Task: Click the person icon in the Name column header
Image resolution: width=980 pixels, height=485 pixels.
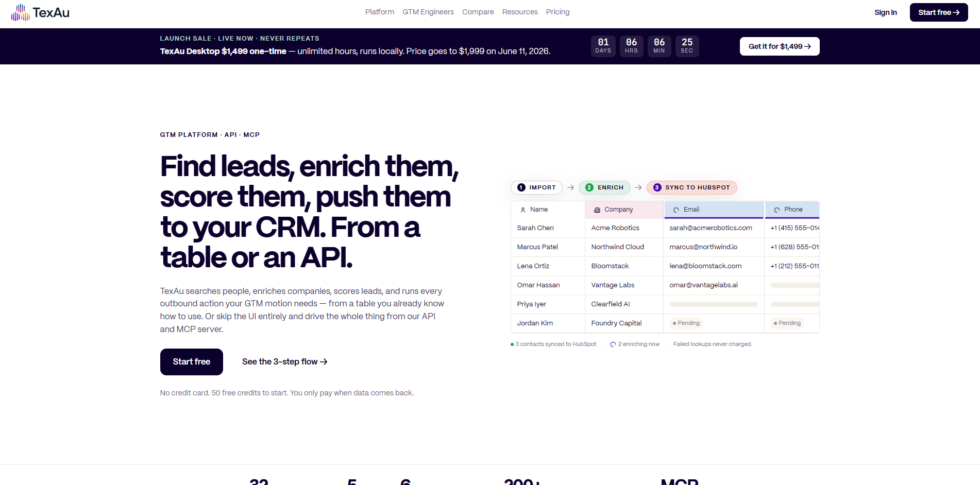Action: click(523, 210)
